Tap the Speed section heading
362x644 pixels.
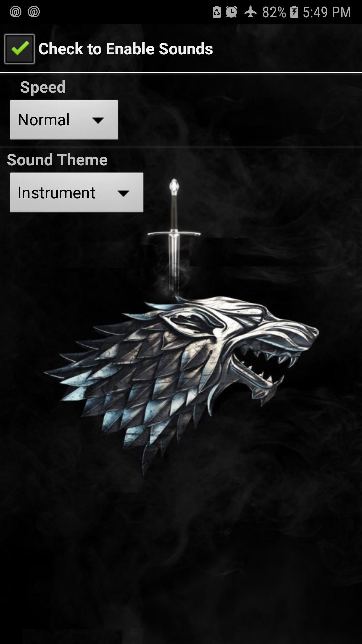point(43,87)
